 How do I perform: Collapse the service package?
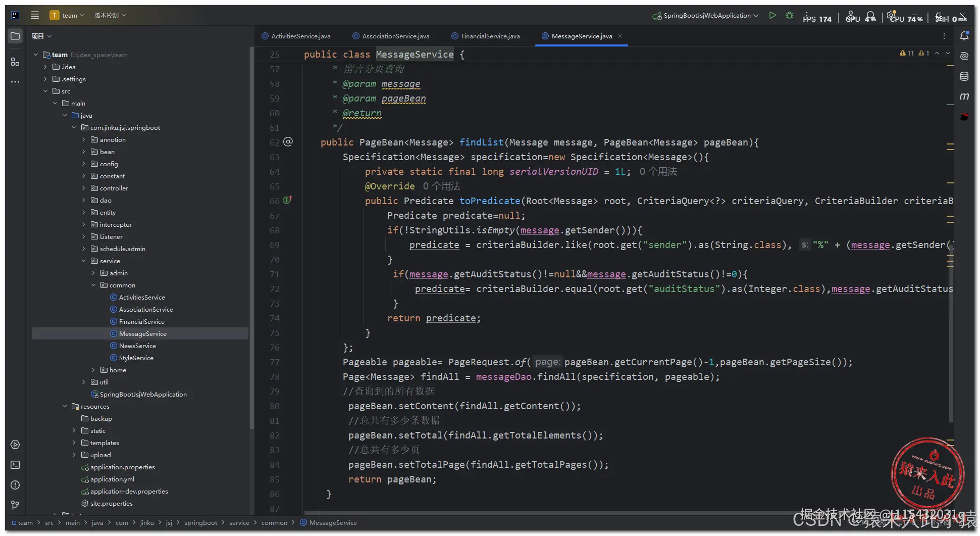tap(84, 261)
